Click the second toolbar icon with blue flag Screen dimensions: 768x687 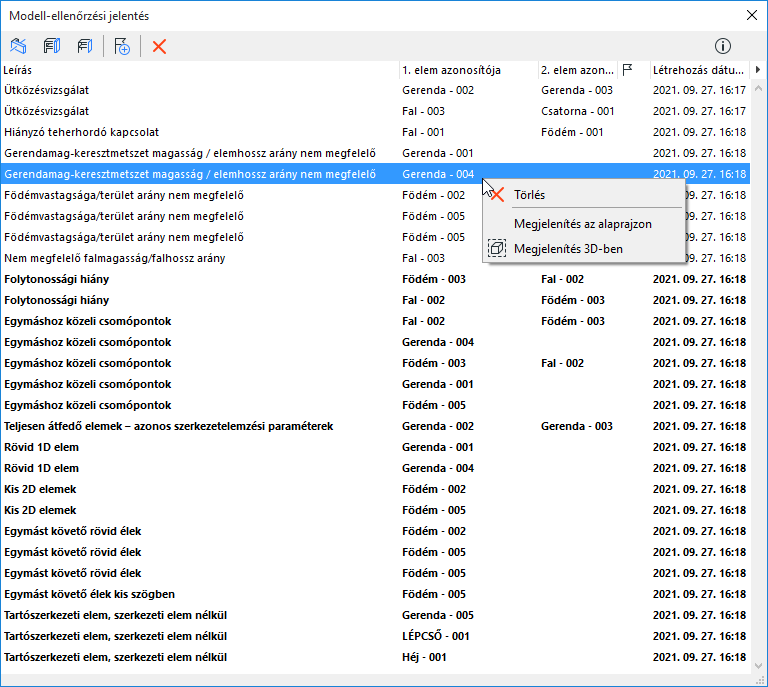pos(52,46)
